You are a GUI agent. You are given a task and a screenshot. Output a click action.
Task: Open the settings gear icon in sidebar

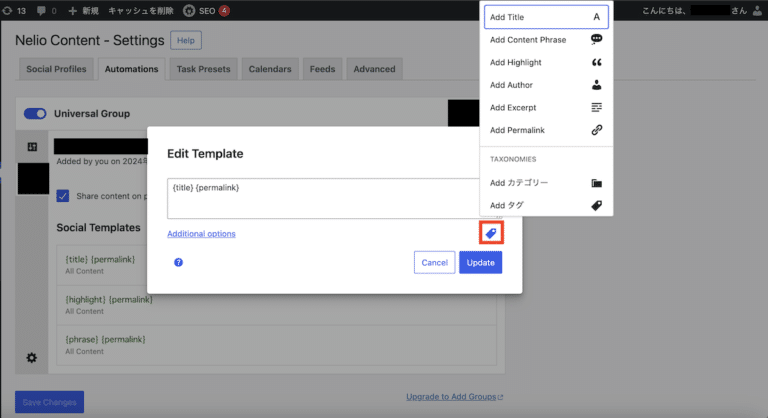coord(32,357)
